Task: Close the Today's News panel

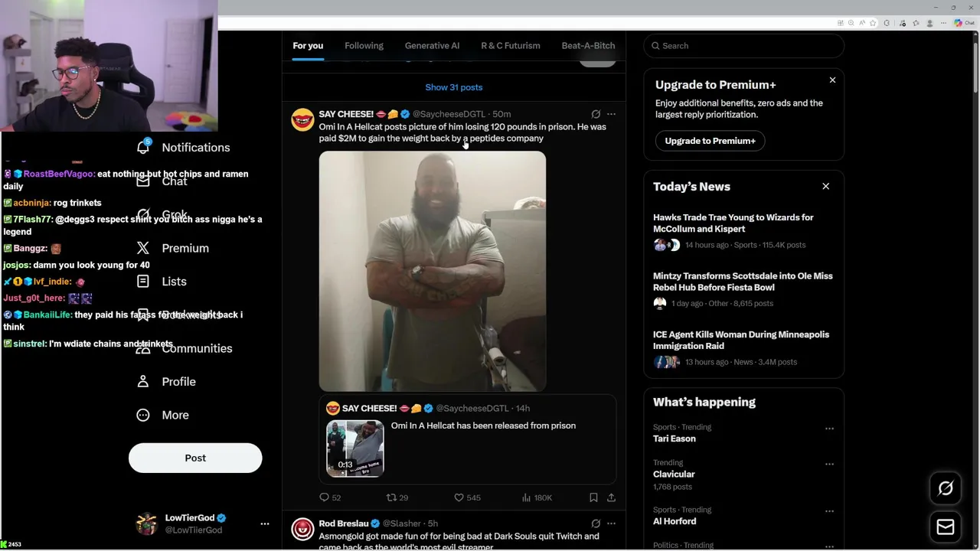Action: point(825,186)
